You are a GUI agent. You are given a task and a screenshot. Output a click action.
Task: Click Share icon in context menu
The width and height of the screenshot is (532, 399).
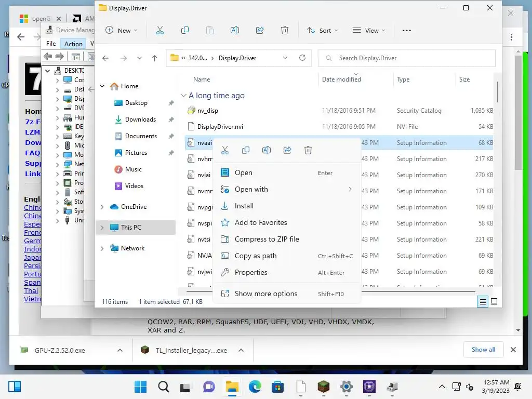pyautogui.click(x=287, y=150)
